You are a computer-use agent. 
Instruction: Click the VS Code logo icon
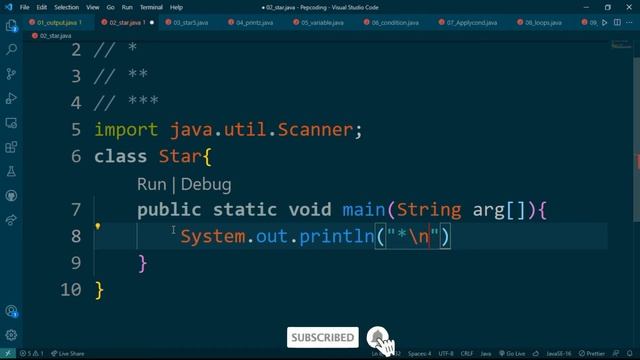9,7
